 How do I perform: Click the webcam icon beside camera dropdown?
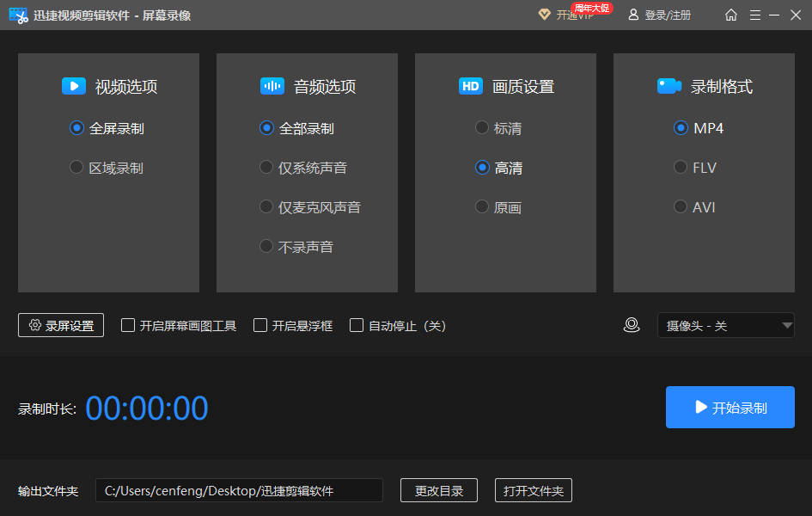632,325
